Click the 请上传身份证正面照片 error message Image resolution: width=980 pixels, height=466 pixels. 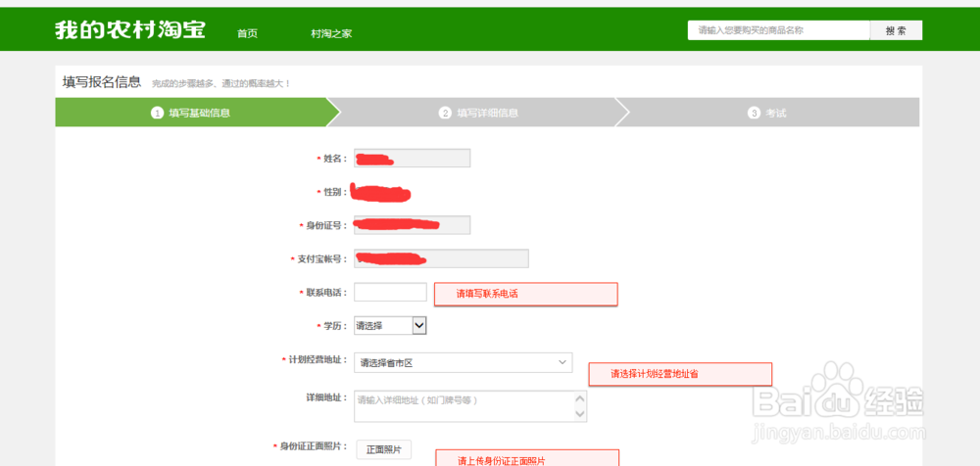pyautogui.click(x=527, y=458)
